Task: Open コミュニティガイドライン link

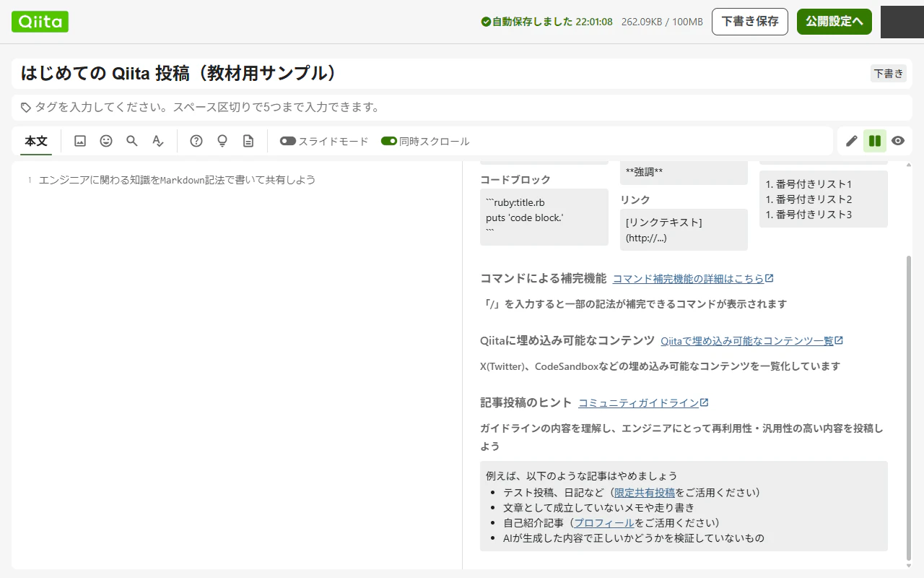Action: pos(643,403)
